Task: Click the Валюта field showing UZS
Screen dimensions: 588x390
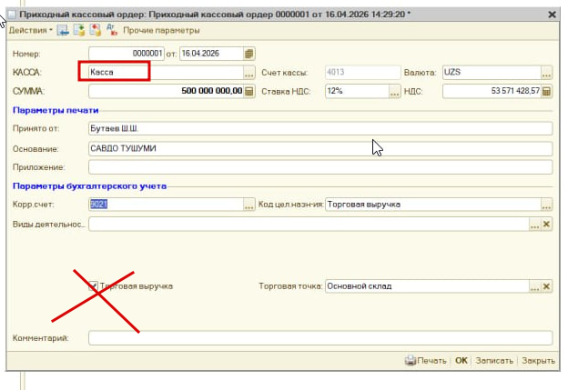Action: coord(492,73)
